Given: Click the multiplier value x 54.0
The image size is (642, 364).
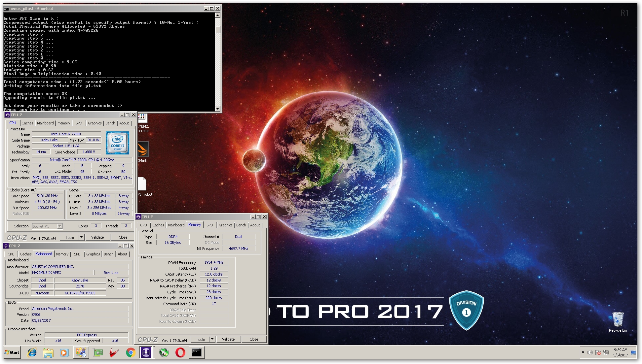Looking at the screenshot, I should tap(47, 202).
